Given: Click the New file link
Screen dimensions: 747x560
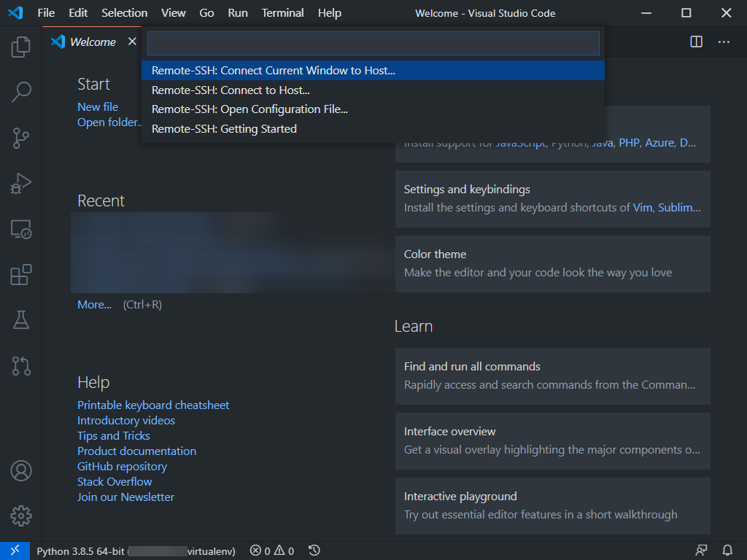Looking at the screenshot, I should [x=98, y=107].
